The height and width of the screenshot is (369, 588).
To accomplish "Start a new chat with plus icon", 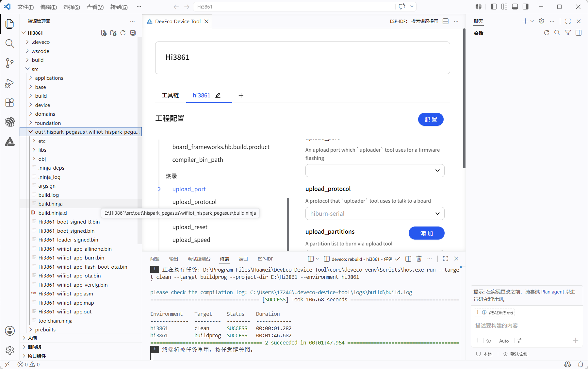I will [525, 21].
